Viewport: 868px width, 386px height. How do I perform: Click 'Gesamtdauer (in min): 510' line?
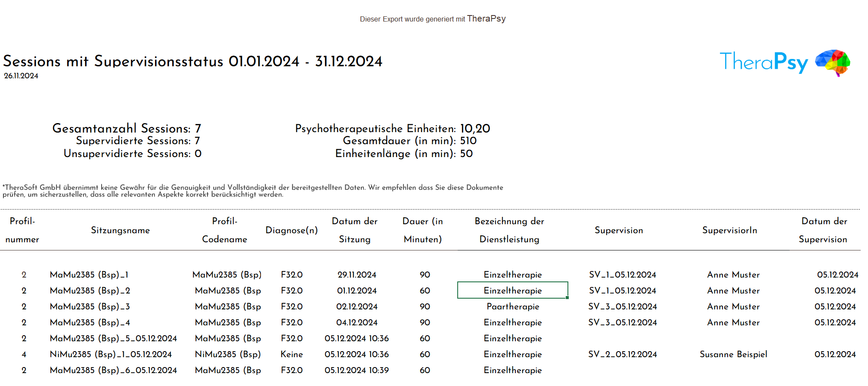click(410, 141)
